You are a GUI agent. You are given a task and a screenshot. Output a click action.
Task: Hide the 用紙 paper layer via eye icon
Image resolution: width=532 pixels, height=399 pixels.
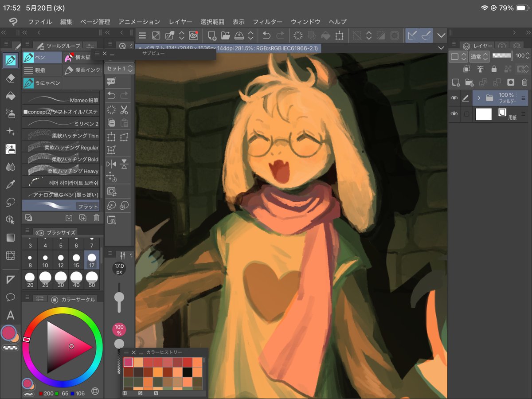coord(454,114)
